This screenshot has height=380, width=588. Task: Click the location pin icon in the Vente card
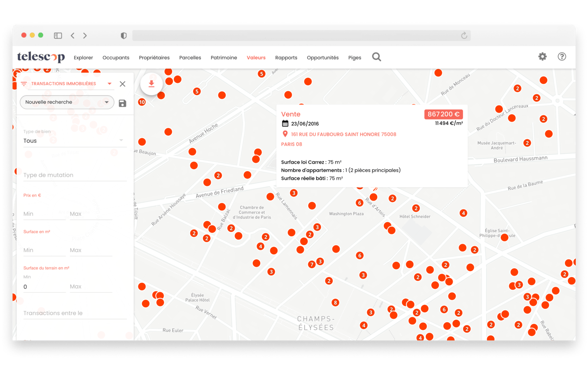click(x=285, y=134)
